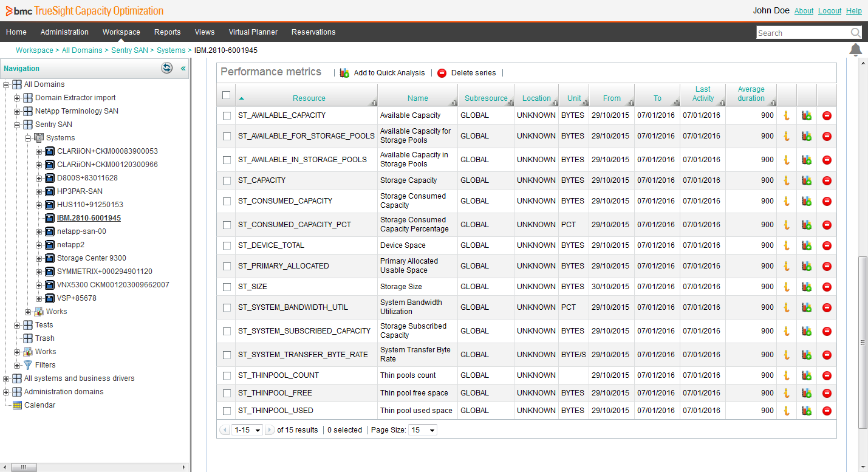
Task: Add ST_SIZE row to quick analysis
Action: 807,287
